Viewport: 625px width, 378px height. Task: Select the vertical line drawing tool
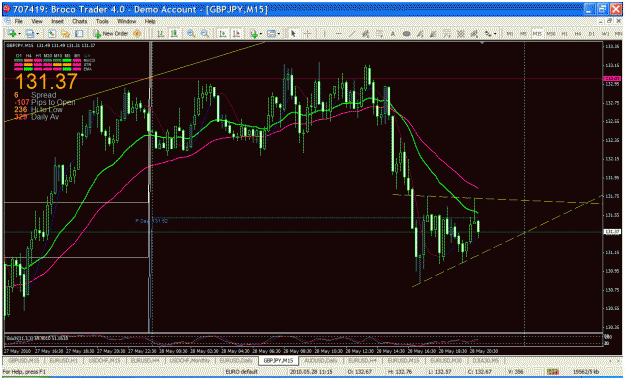pyautogui.click(x=324, y=34)
